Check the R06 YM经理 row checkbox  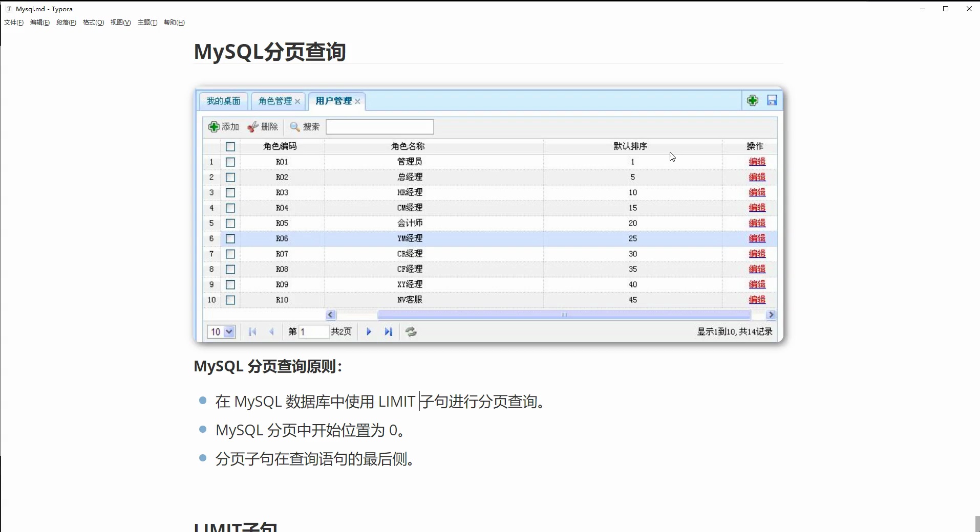pyautogui.click(x=230, y=239)
